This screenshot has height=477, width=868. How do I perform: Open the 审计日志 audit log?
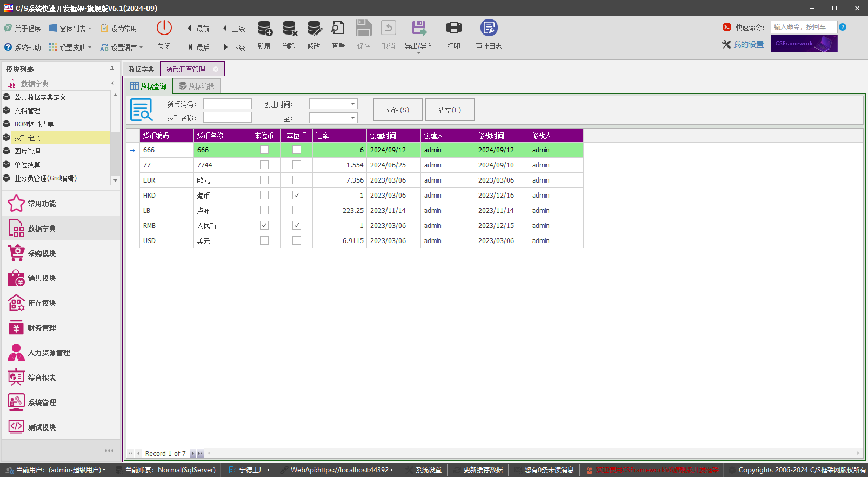tap(489, 35)
